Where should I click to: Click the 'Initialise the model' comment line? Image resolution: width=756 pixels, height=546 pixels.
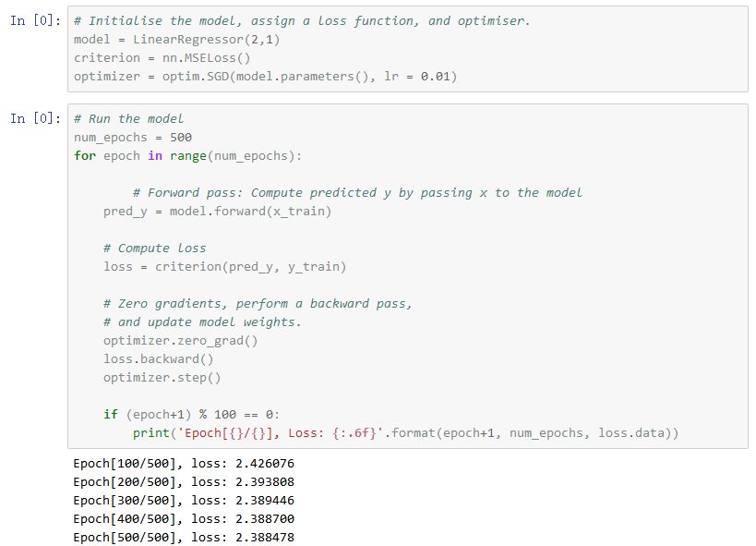pyautogui.click(x=302, y=20)
